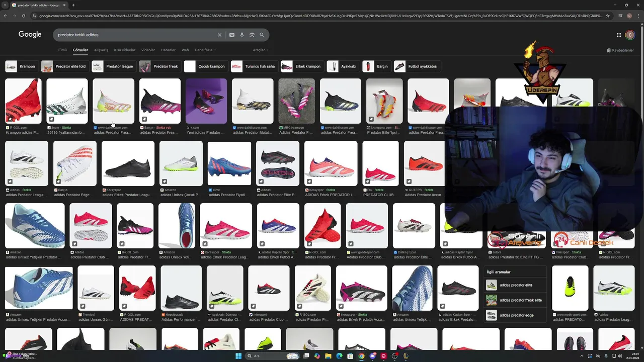Screen dimensions: 644x362
Task: Submit search with the magnifier icon
Action: point(262,35)
